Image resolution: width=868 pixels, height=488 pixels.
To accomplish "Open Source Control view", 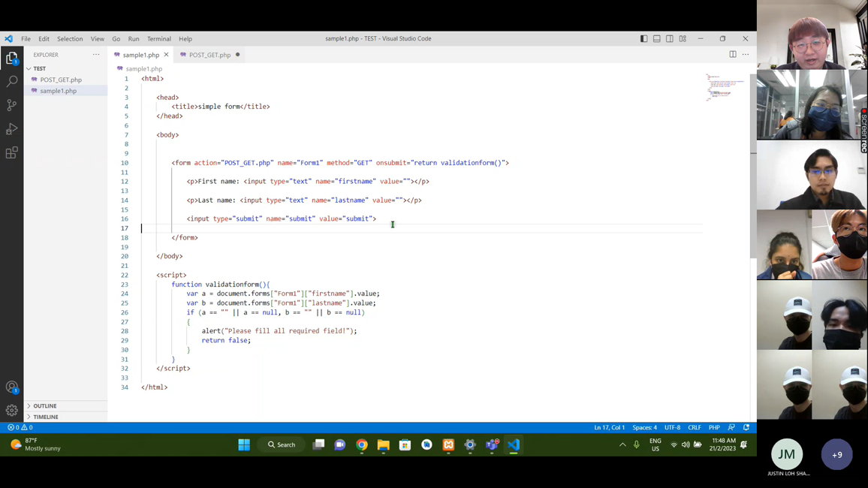I will pyautogui.click(x=11, y=105).
